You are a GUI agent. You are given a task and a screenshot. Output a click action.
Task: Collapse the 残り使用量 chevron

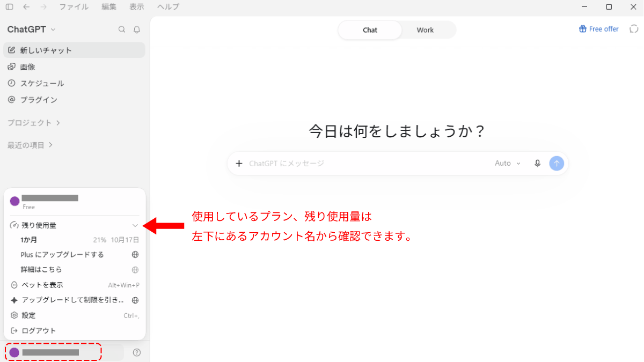(135, 225)
